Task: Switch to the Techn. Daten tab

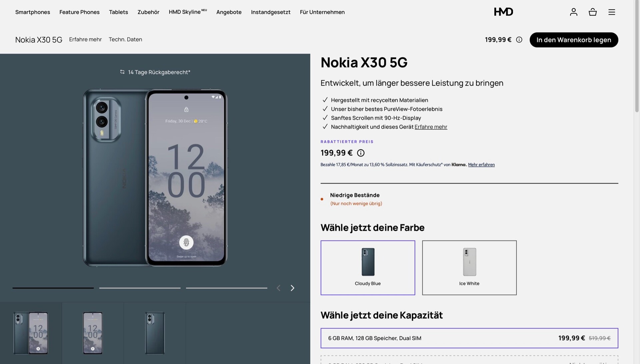Action: point(125,39)
